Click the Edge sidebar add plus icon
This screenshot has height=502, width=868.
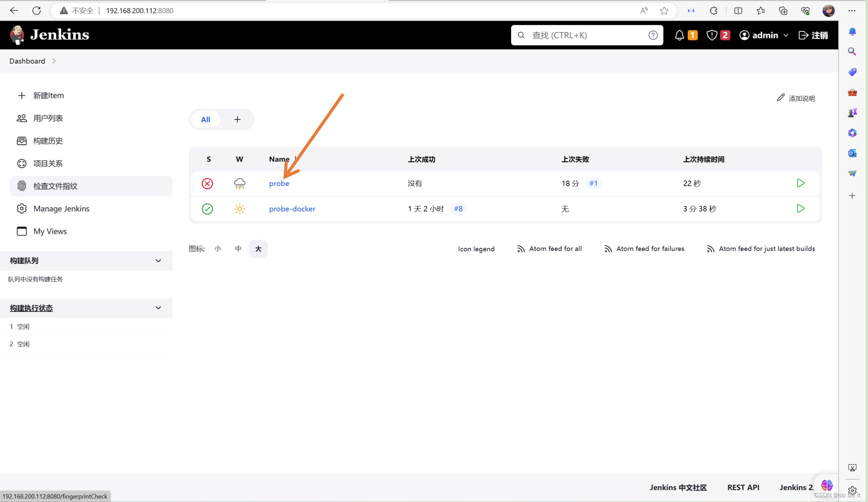(x=852, y=195)
